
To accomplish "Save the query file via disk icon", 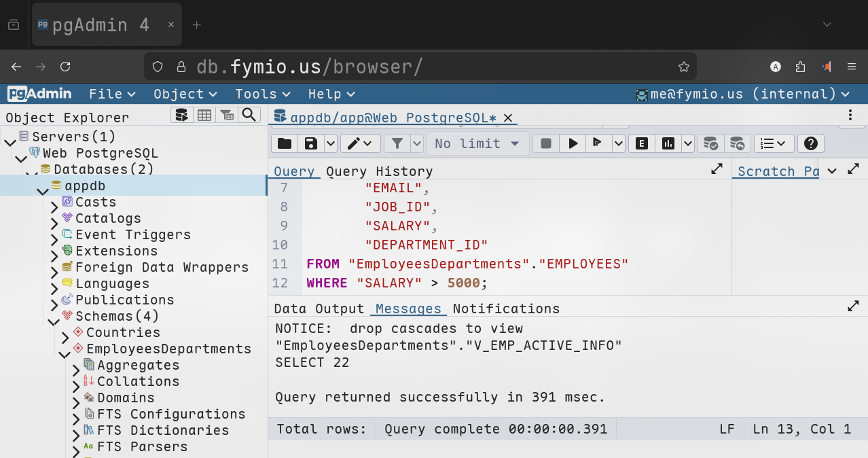I will click(x=311, y=143).
